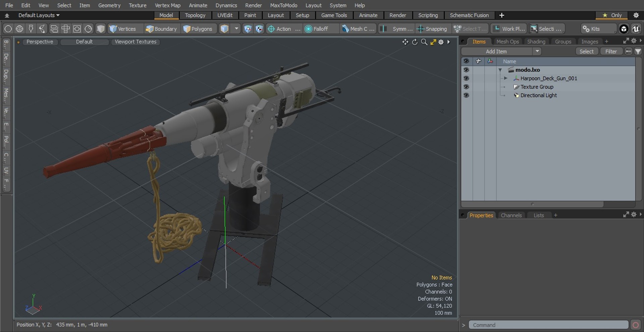
Task: Click the Unreal Engine icon
Action: (x=636, y=29)
